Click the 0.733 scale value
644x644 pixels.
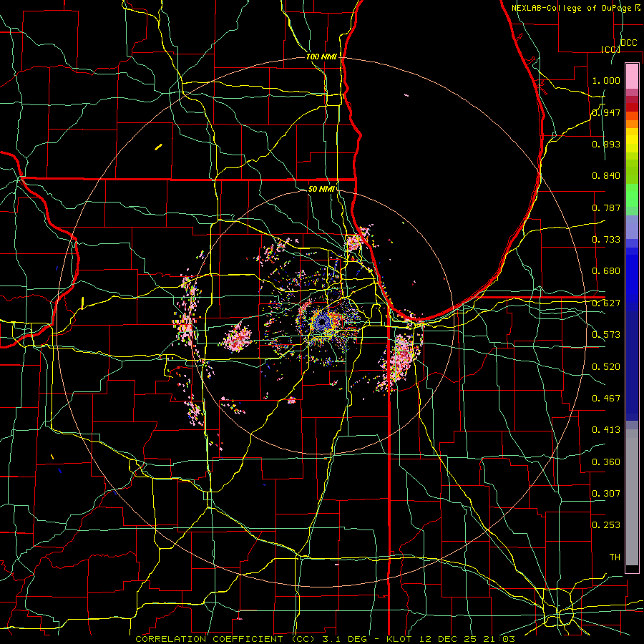click(x=606, y=240)
